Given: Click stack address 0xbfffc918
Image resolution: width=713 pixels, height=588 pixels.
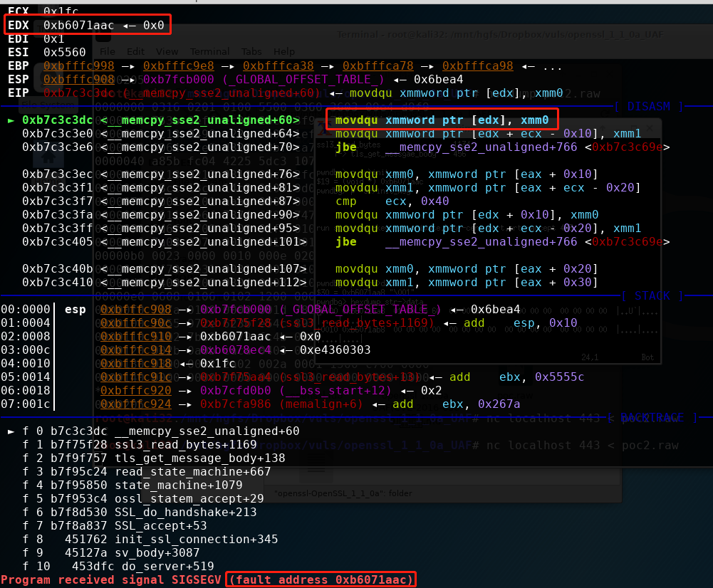Looking at the screenshot, I should tap(135, 364).
